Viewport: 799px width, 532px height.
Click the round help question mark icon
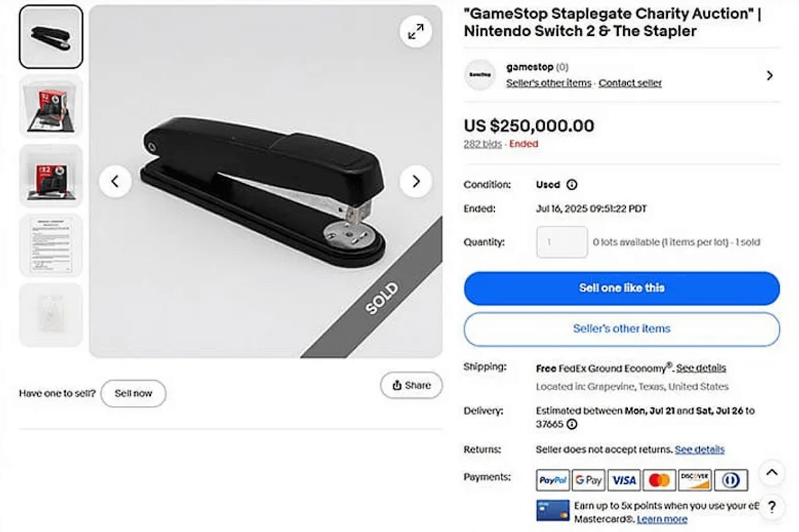772,507
